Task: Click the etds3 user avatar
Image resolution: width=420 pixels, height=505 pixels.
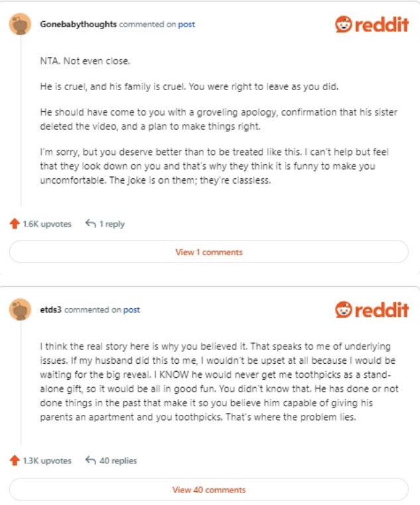Action: click(x=21, y=310)
